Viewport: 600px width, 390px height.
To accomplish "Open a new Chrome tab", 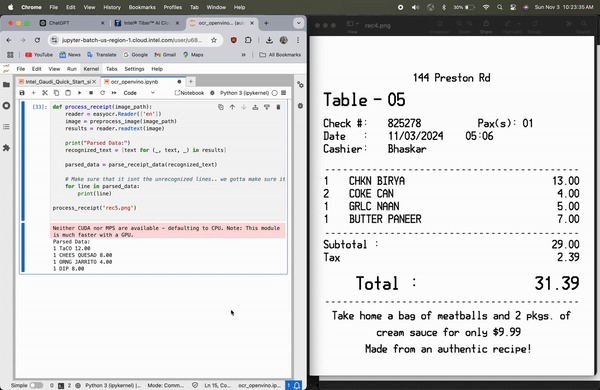I will [x=266, y=23].
